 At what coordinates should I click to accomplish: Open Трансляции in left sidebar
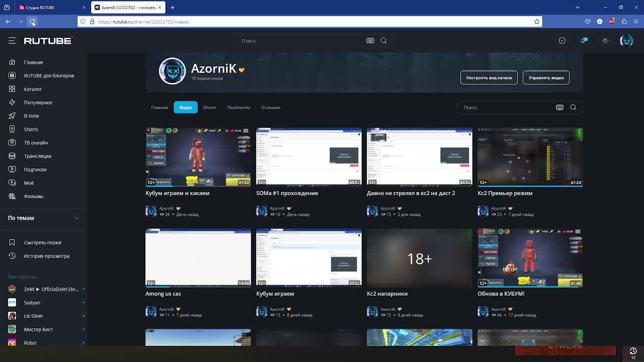click(37, 156)
